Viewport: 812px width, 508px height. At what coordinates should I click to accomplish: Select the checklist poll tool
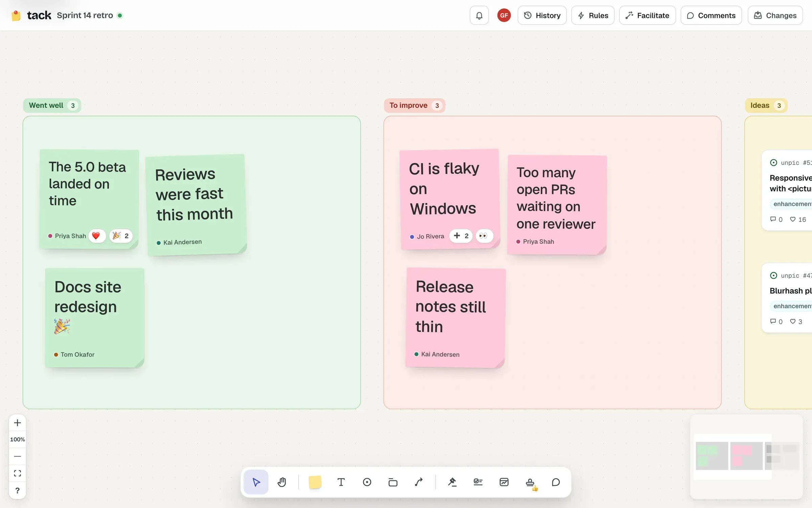478,482
